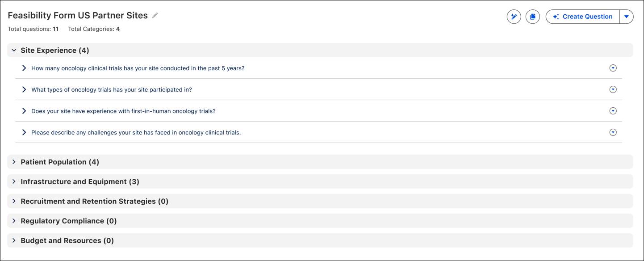644x261 pixels.
Task: Expand the Infrastructure and Equipment category
Action: (14, 181)
